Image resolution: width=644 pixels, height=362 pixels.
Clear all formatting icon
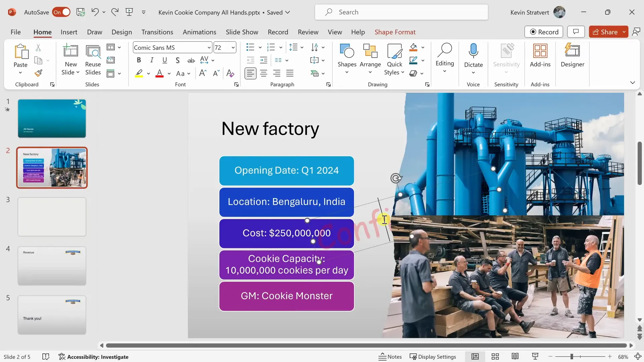230,73
